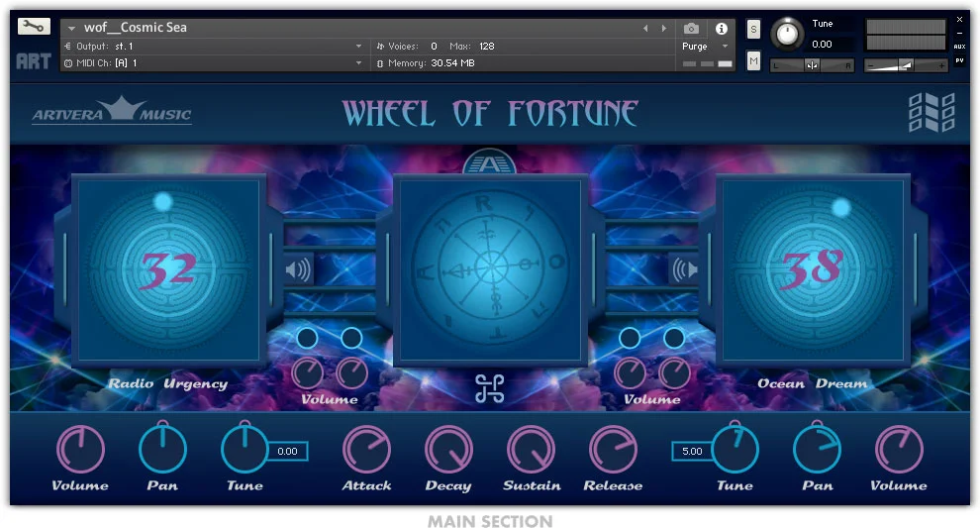Adjust the right layer Pan knob
This screenshot has width=980, height=528.
(817, 448)
